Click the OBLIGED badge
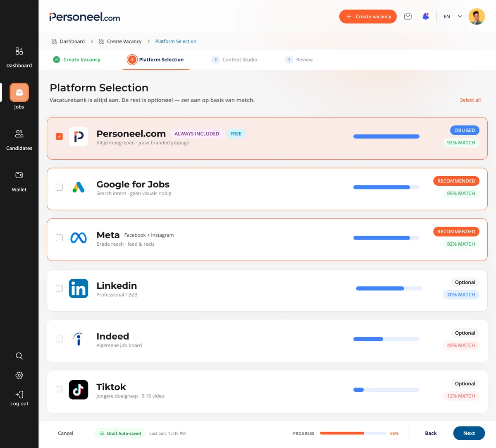Screen dimensions: 496x448 (x=465, y=130)
